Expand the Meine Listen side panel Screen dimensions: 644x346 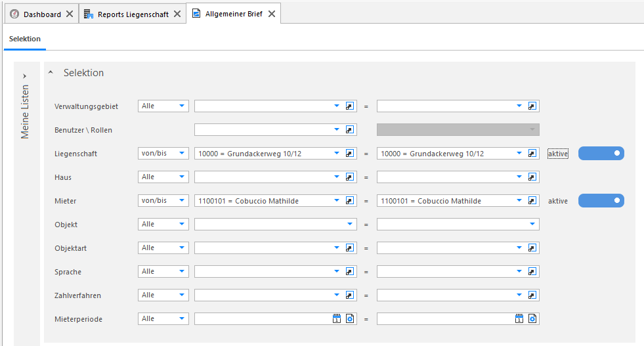tap(25, 76)
